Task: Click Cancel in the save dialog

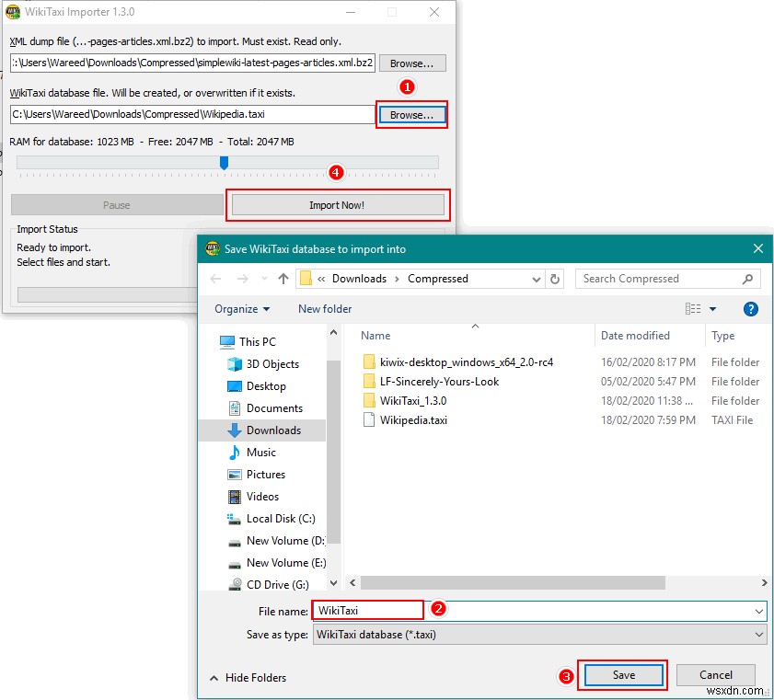Action: tap(716, 675)
